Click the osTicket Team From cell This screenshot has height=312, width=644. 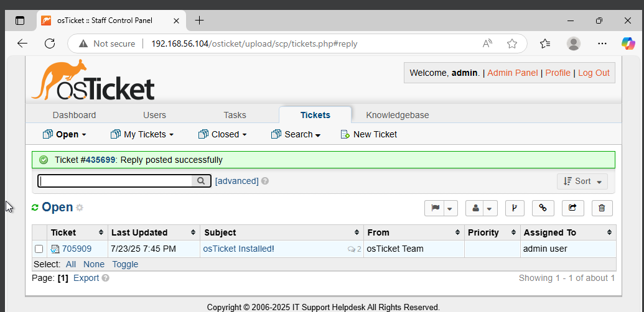[414, 249]
